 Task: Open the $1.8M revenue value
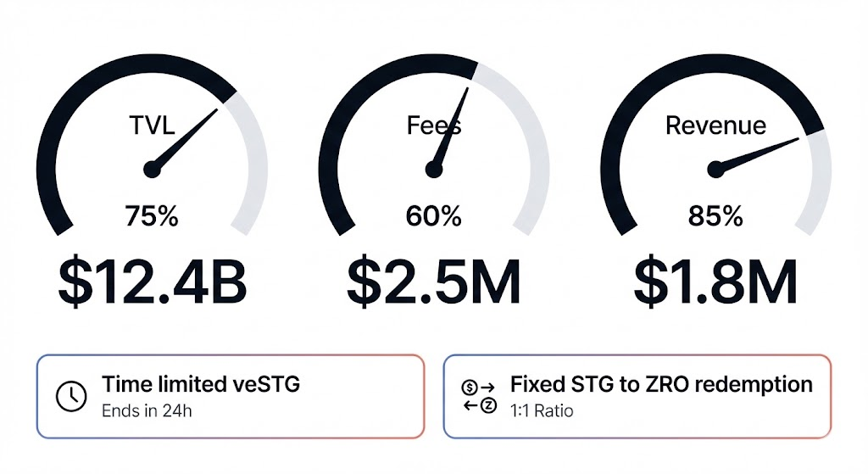click(715, 282)
